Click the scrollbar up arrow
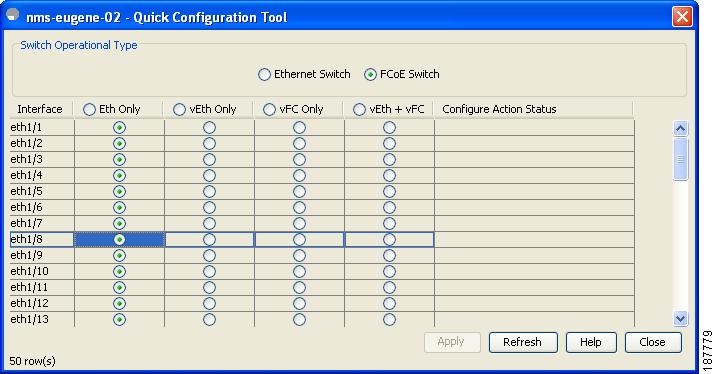Image resolution: width=713 pixels, height=374 pixels. point(680,128)
